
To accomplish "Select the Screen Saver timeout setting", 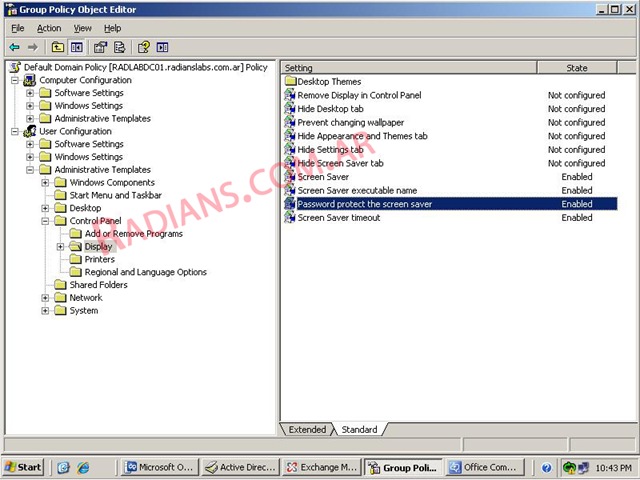I will (338, 217).
